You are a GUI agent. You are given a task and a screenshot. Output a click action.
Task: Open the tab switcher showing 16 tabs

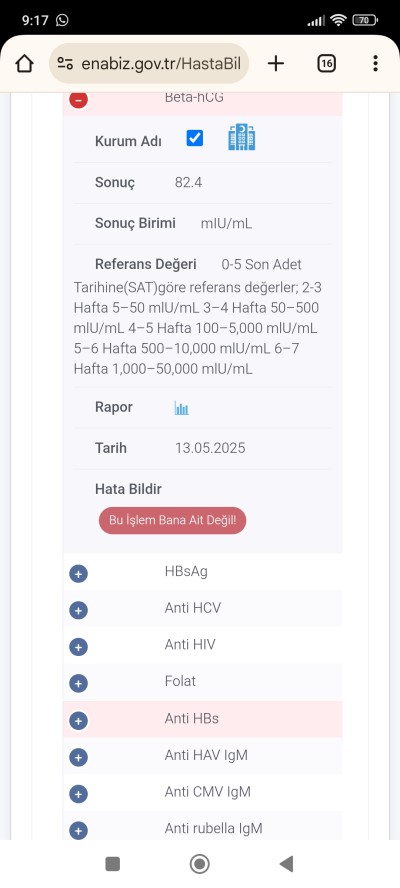[326, 63]
